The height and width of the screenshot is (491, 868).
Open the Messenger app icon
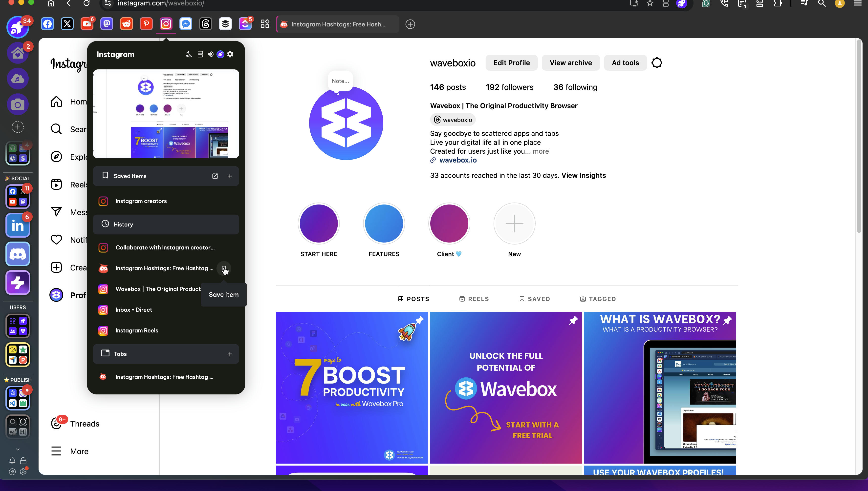[x=186, y=24]
